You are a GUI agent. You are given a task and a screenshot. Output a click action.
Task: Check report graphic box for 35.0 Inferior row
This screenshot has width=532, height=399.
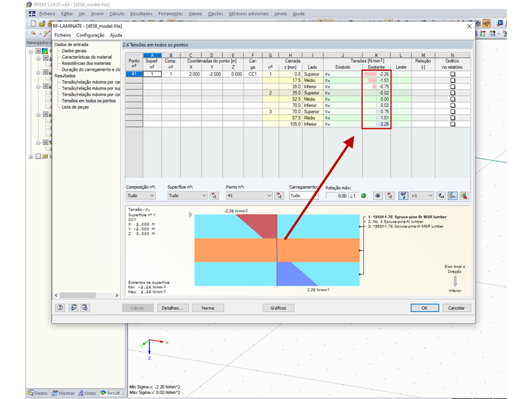click(453, 87)
